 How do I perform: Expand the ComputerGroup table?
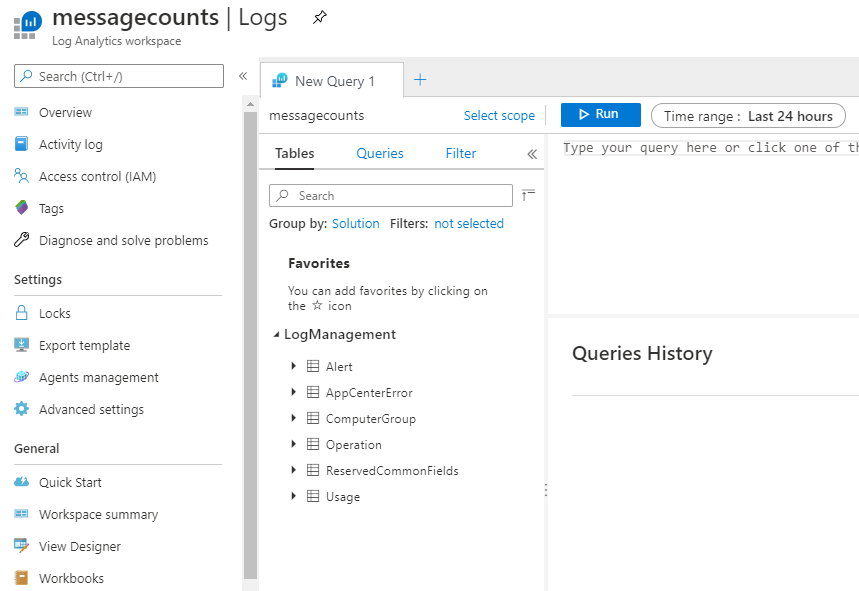click(x=294, y=418)
